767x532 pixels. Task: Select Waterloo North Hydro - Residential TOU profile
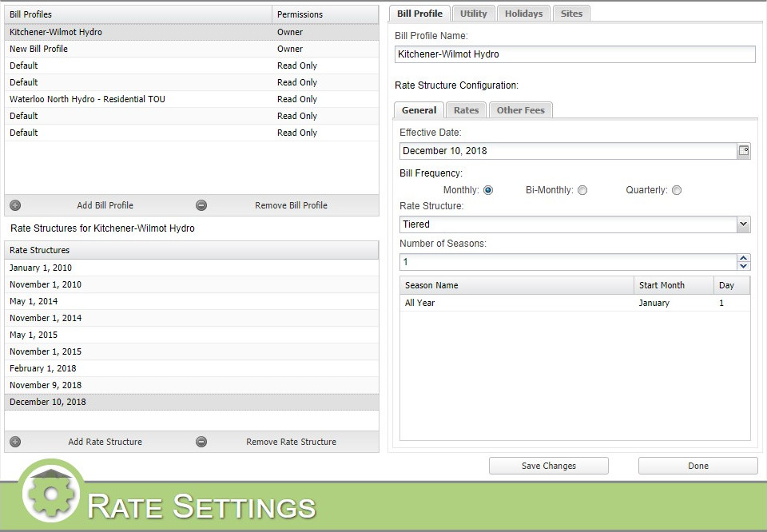pos(192,99)
